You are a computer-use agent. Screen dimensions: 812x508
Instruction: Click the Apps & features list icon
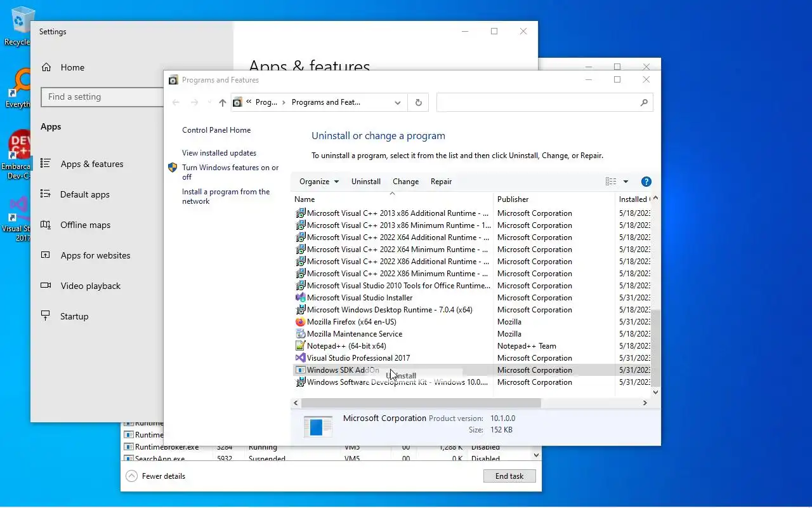(46, 163)
